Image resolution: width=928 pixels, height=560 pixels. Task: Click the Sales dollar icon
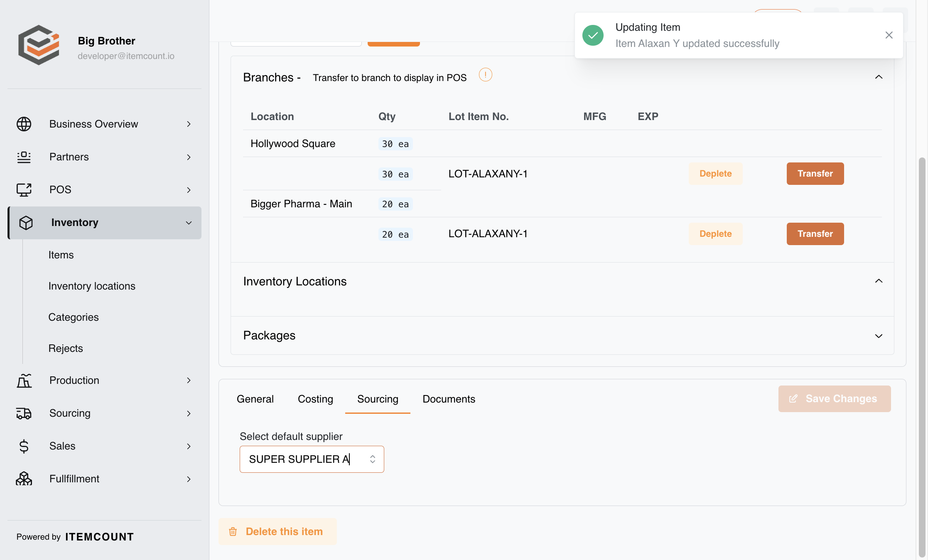pos(24,446)
